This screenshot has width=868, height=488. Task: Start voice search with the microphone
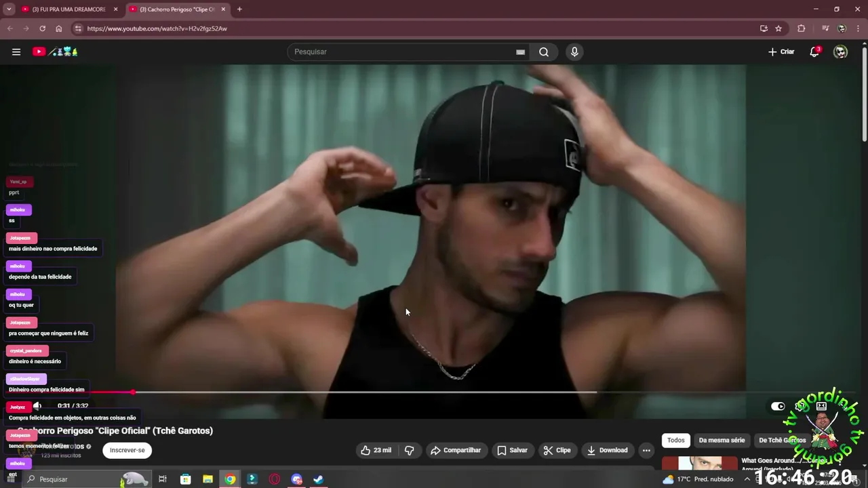[x=574, y=52]
